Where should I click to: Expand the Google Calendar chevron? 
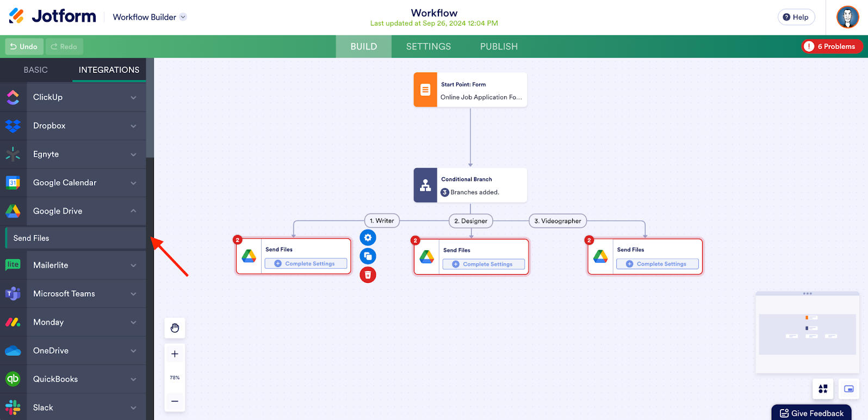point(133,183)
